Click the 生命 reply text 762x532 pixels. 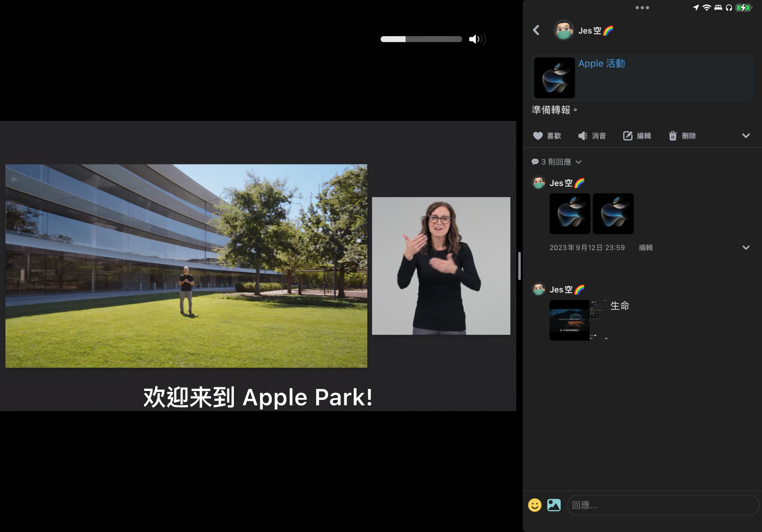coord(620,306)
